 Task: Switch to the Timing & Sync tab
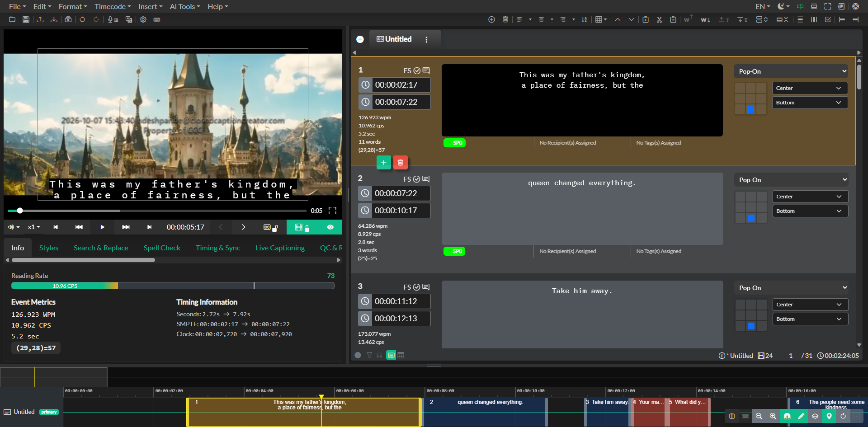[x=218, y=248]
